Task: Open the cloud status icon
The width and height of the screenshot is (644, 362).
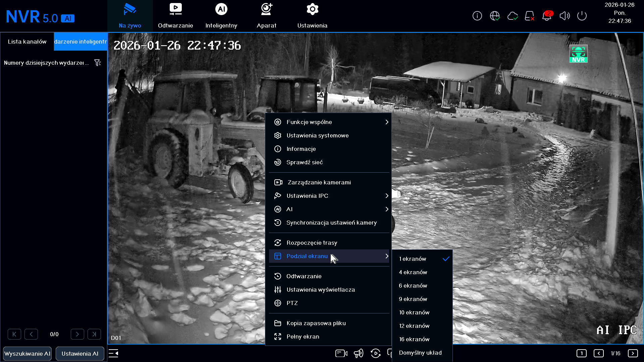Action: [x=512, y=16]
